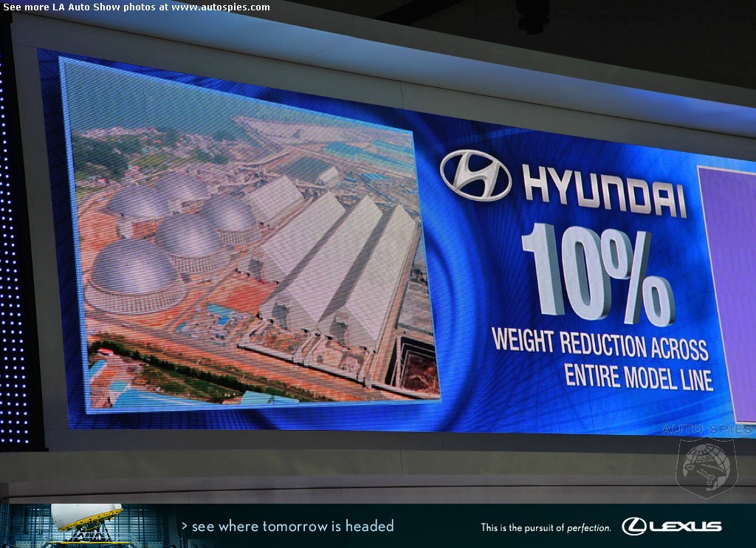Viewport: 756px width, 548px height.
Task: Click the Lexus L emblem logo
Action: [633, 526]
